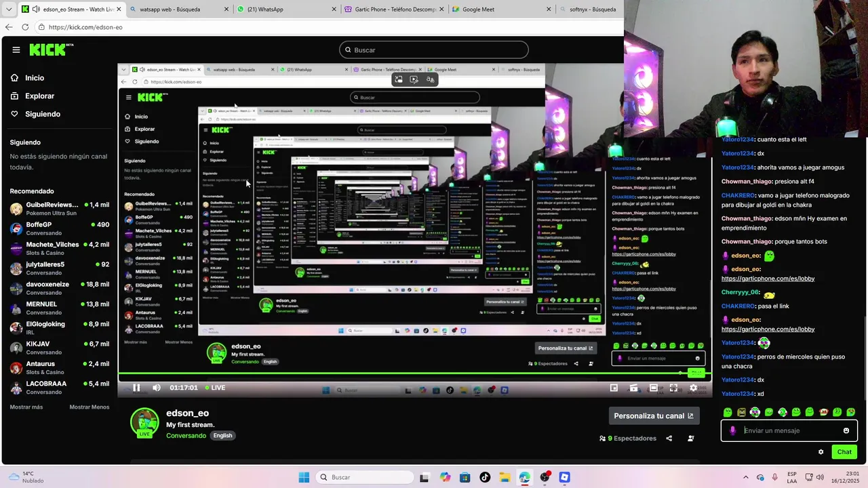Open ElGlogloking recommended channel
The image size is (868, 488).
click(60, 328)
